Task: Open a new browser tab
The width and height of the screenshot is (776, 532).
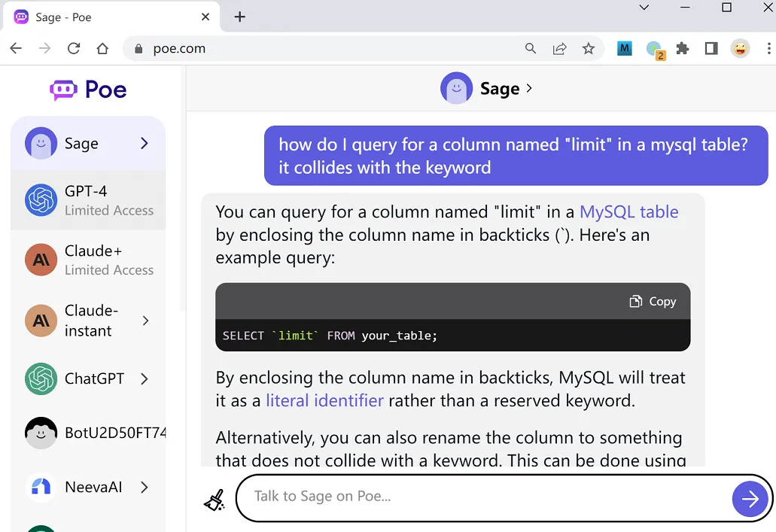Action: 240,17
